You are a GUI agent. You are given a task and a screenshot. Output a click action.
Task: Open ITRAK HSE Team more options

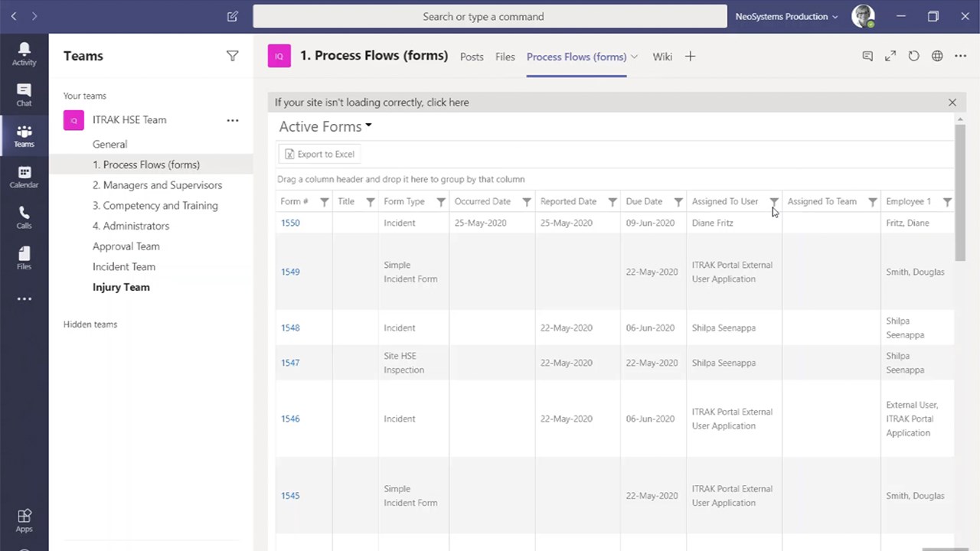coord(232,120)
